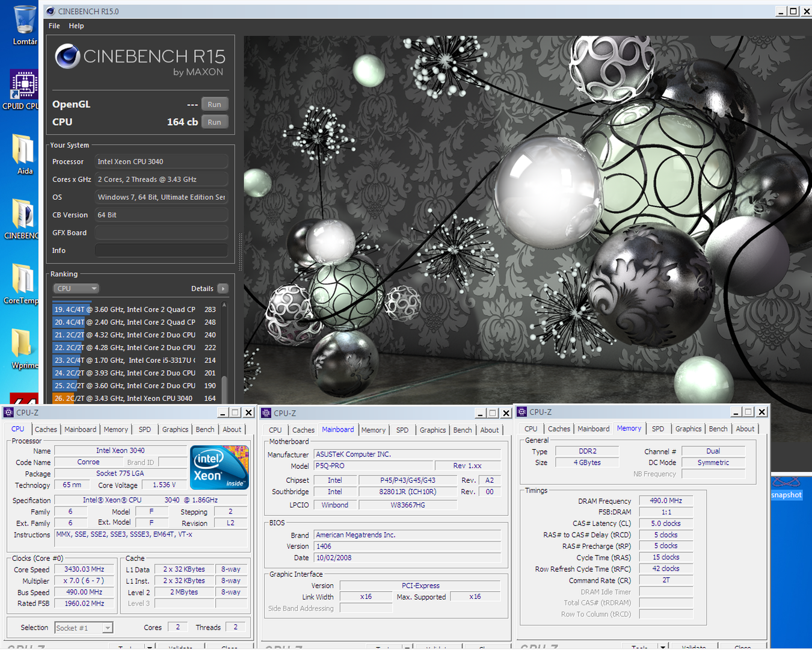Switch to Memory tab in left CPU-Z window
The width and height of the screenshot is (812, 650).
tap(115, 429)
